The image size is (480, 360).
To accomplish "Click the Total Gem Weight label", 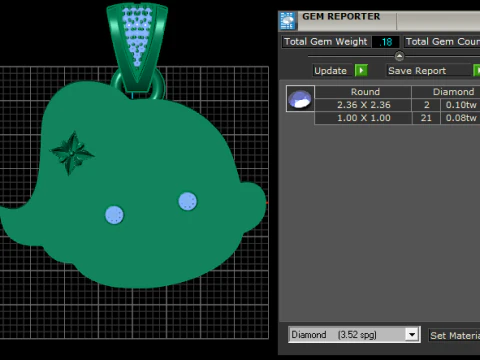I will pos(326,42).
